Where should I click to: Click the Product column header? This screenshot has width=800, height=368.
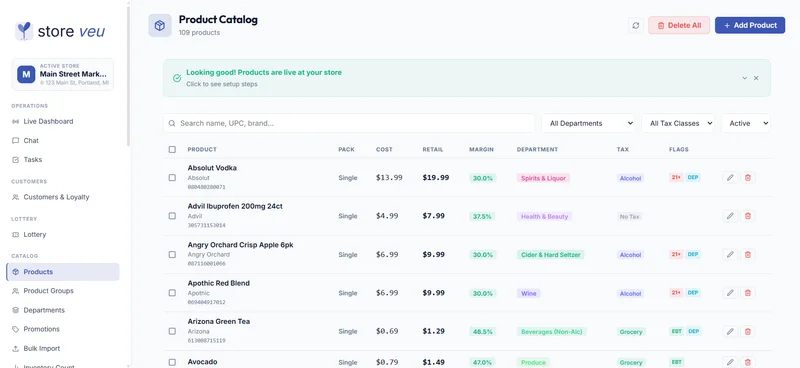tap(202, 150)
